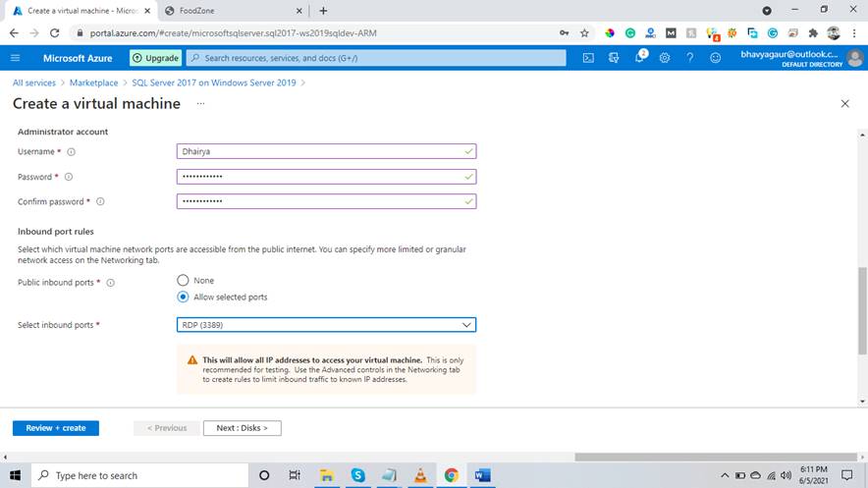This screenshot has height=488, width=868.
Task: Select None for public inbound ports
Action: click(183, 281)
